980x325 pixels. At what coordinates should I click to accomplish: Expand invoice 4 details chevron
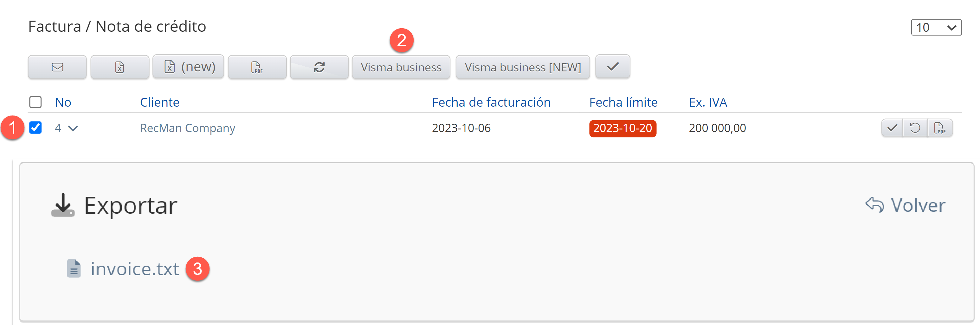pos(73,128)
